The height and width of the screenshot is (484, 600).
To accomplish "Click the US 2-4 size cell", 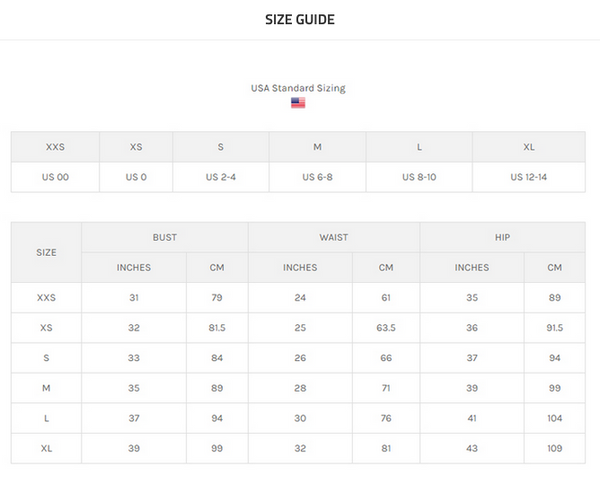I will (220, 177).
